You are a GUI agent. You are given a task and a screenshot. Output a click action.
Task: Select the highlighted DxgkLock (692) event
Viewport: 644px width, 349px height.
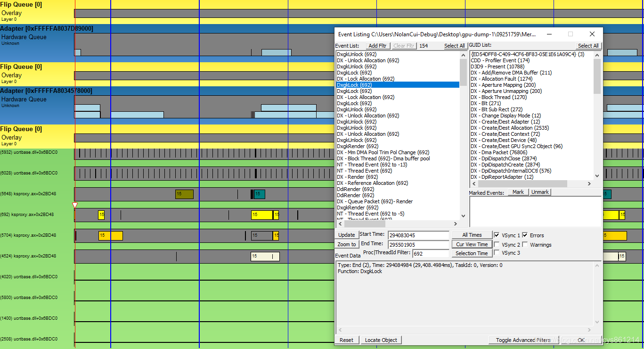tap(398, 85)
